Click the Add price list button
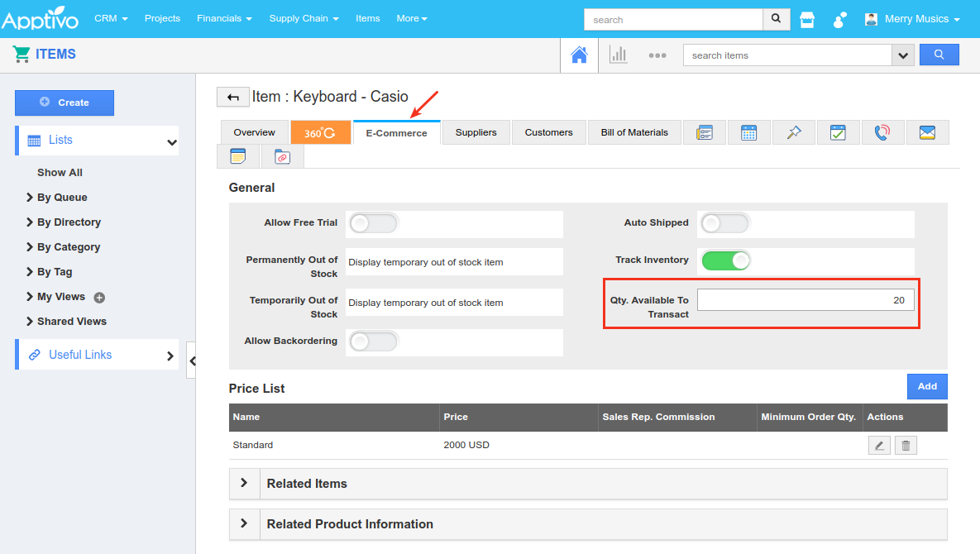 [927, 387]
